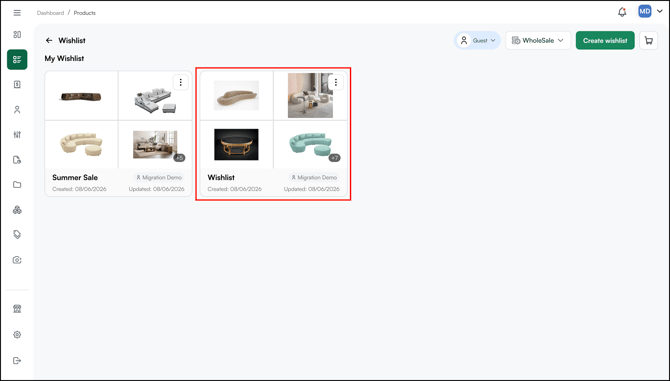Expand the MD profile chevron

pos(659,12)
